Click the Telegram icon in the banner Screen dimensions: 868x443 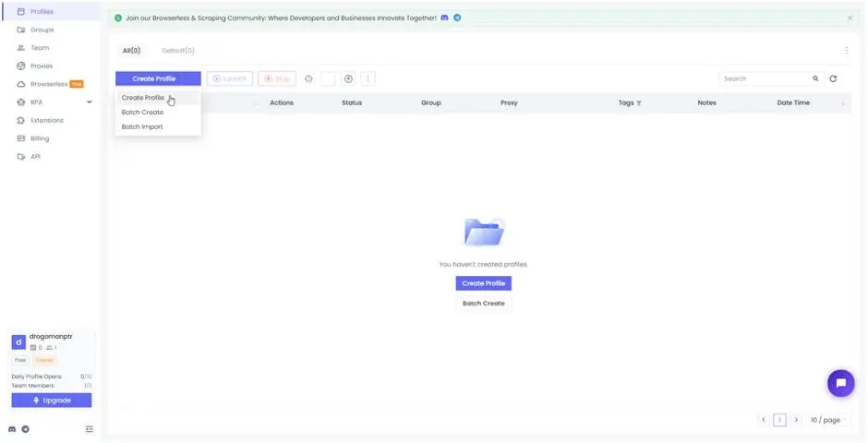[x=457, y=18]
